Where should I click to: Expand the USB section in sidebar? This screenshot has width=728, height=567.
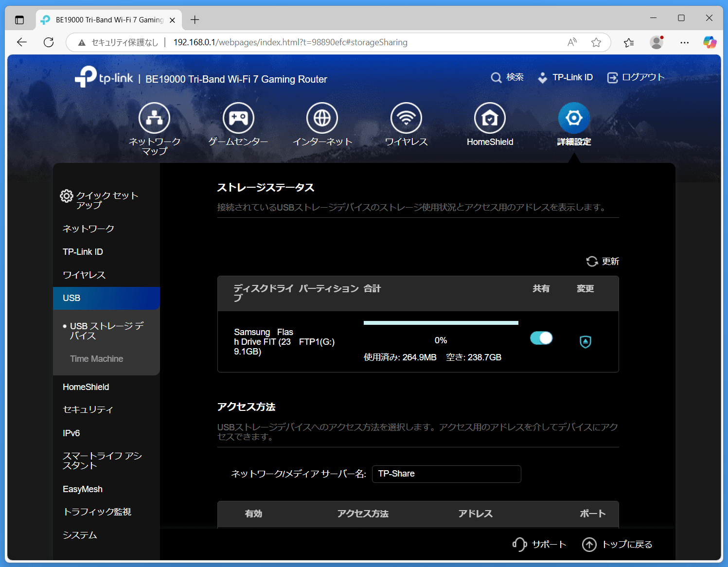(71, 298)
